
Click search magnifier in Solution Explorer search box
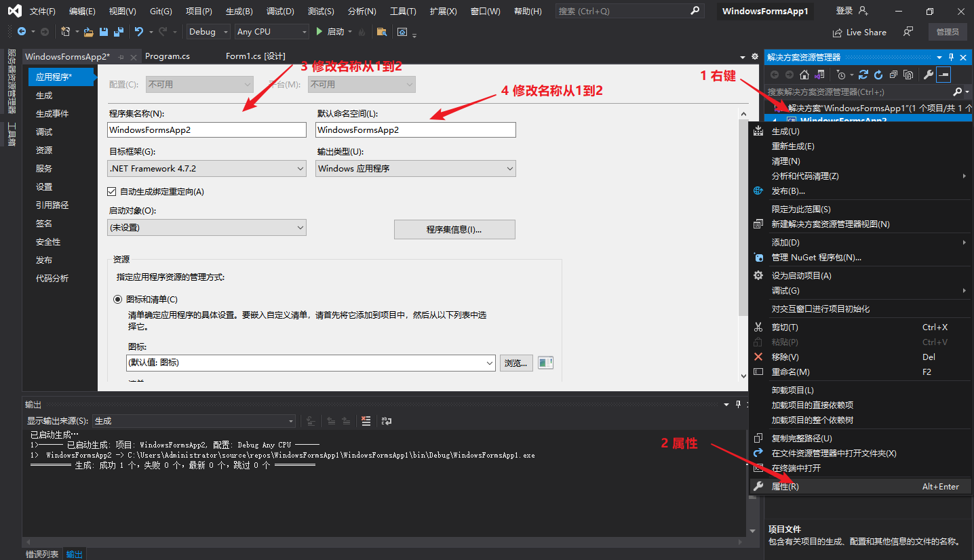957,92
